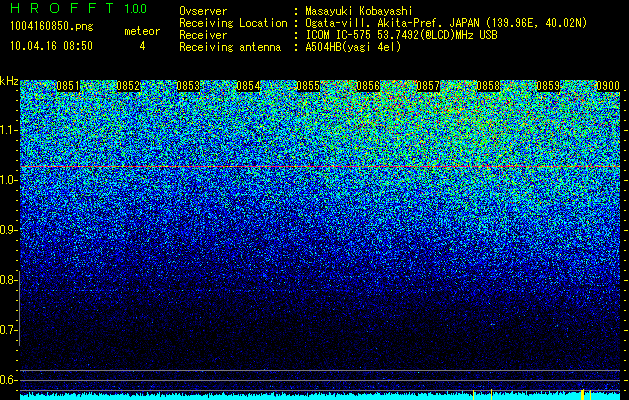Click the 0.7 frequency axis label
Image resolution: width=629 pixels, height=400 pixels.
pyautogui.click(x=8, y=330)
